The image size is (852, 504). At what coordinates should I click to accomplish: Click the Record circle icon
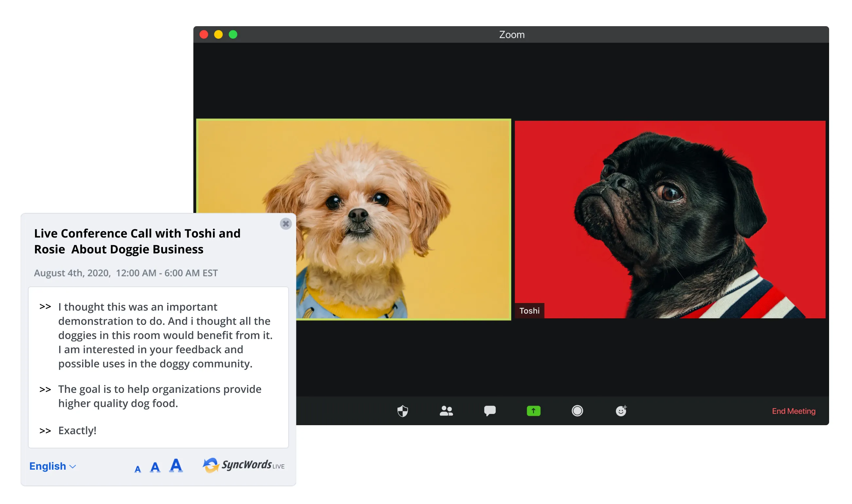pyautogui.click(x=577, y=411)
